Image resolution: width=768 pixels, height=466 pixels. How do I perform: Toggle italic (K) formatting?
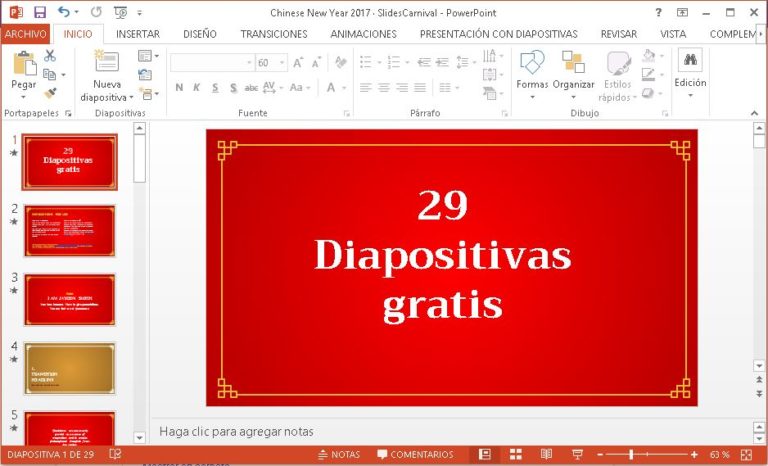tap(196, 88)
